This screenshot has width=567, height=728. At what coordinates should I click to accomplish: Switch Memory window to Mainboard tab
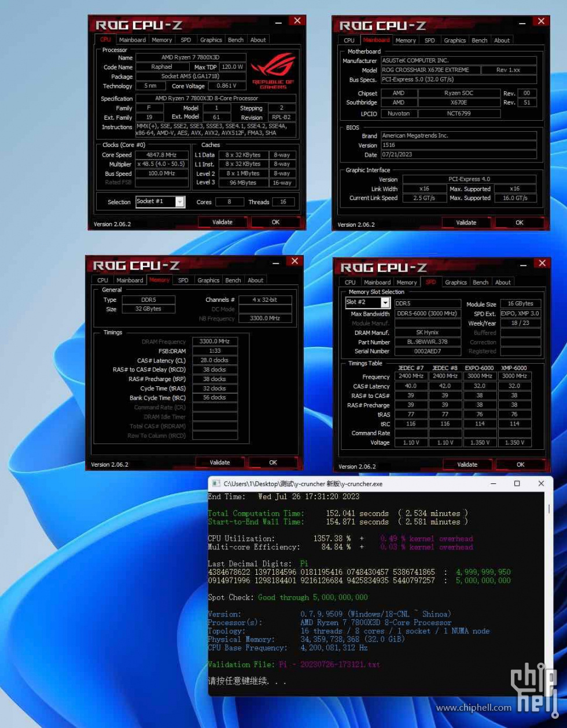tap(130, 280)
